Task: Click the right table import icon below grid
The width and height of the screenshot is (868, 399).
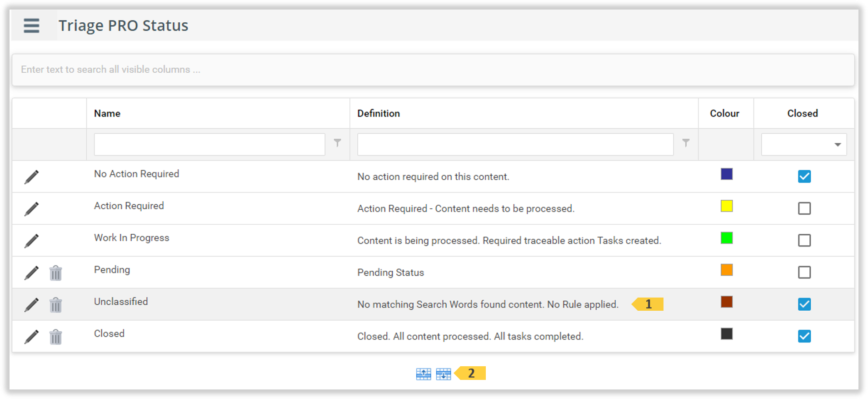Action: point(443,374)
